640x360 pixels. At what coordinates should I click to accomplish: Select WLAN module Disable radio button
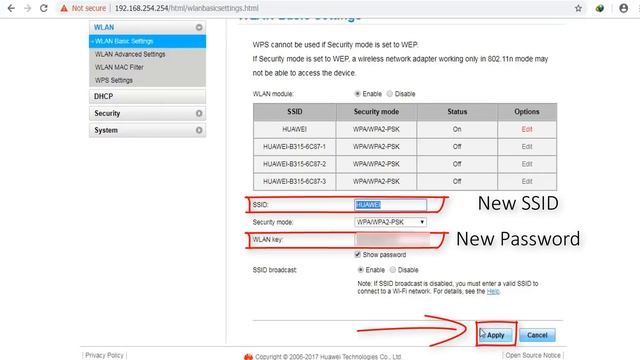(x=390, y=94)
